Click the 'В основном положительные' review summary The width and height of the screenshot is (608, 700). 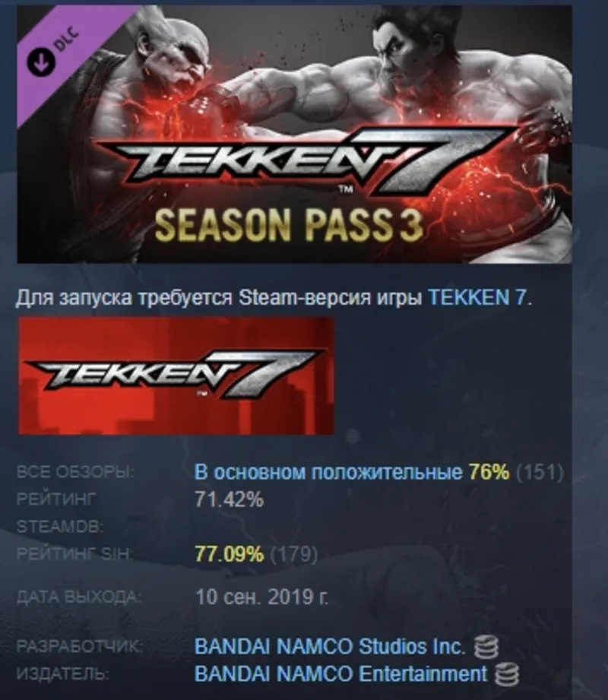click(328, 472)
